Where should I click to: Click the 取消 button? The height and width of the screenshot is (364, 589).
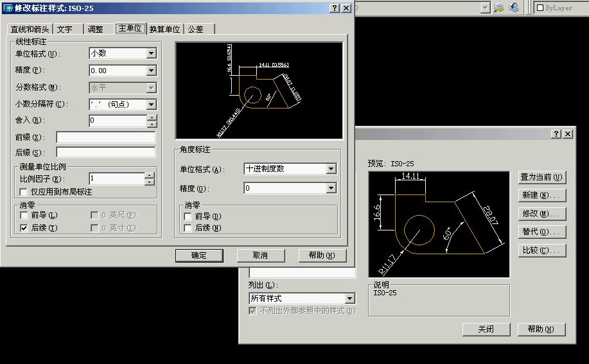click(x=260, y=256)
